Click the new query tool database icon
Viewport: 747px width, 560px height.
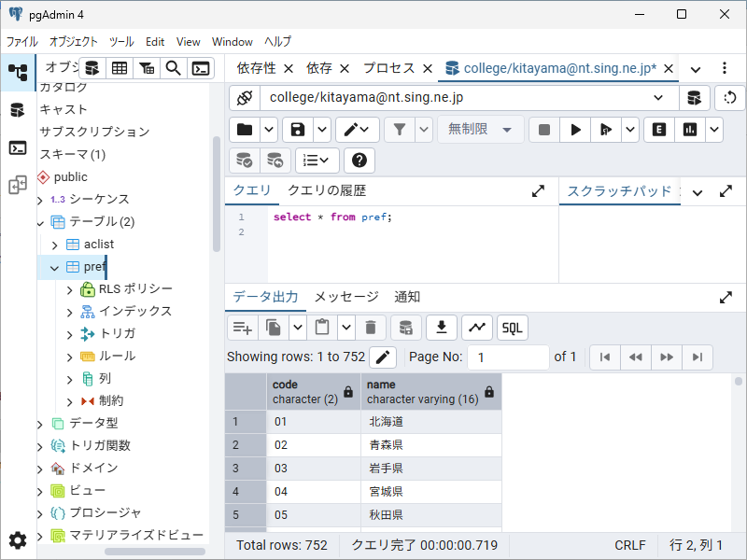(x=694, y=98)
